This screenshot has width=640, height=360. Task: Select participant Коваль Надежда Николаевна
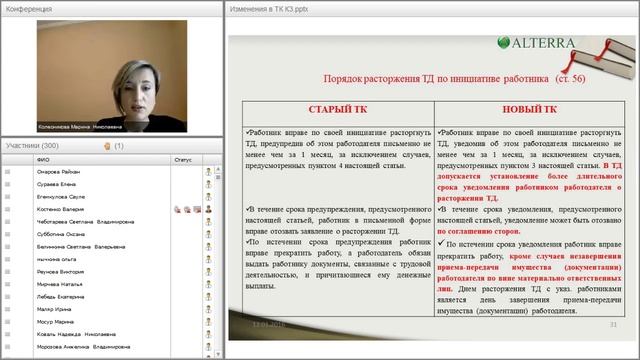click(76, 334)
